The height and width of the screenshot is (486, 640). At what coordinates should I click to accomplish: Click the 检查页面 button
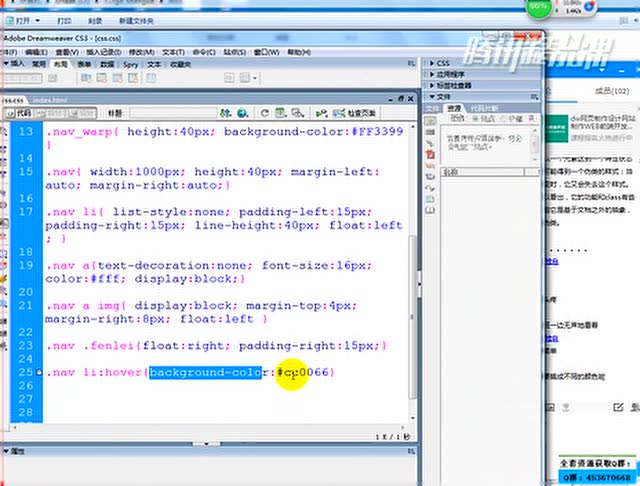354,113
